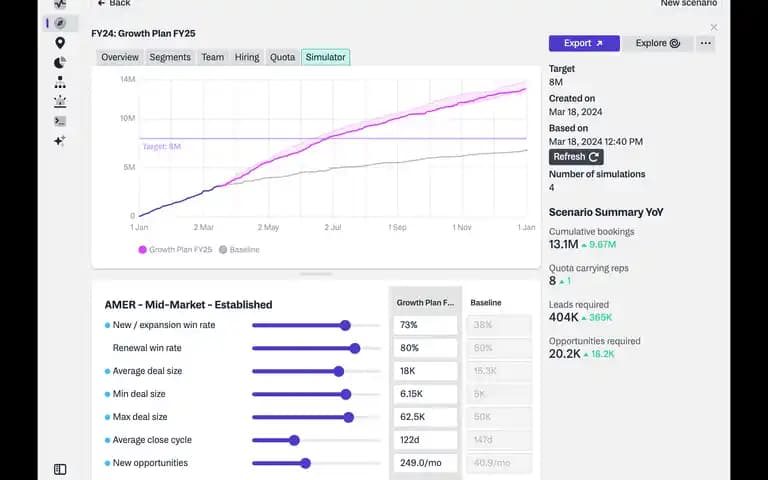Click the New scenario button

click(689, 3)
